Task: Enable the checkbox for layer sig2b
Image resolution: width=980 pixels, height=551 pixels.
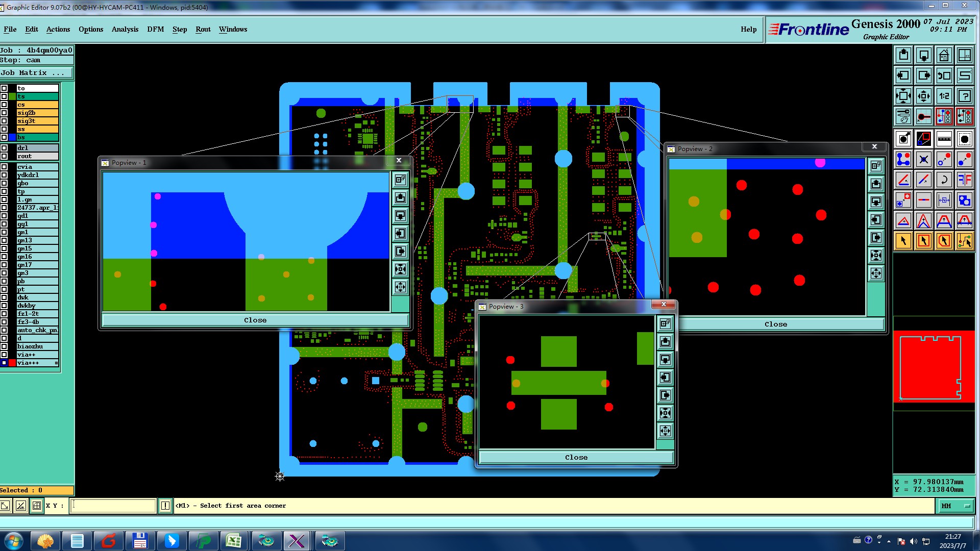Action: point(4,113)
